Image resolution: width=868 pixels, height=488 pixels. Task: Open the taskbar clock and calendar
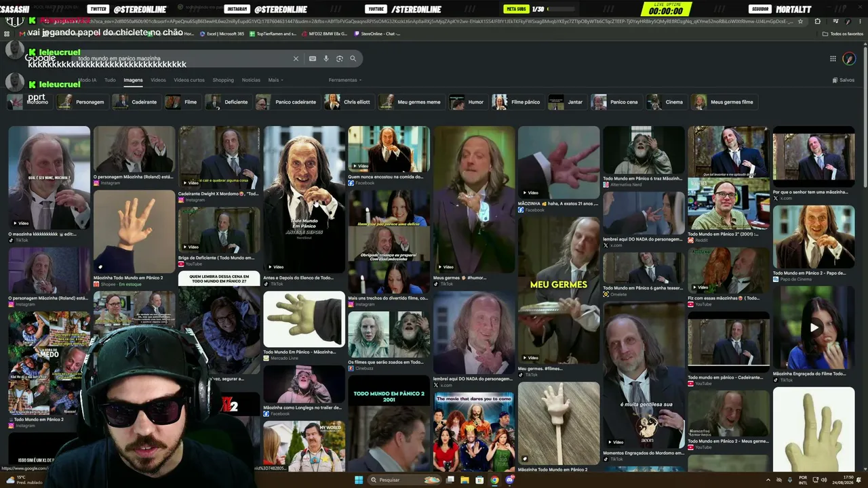[x=844, y=480]
